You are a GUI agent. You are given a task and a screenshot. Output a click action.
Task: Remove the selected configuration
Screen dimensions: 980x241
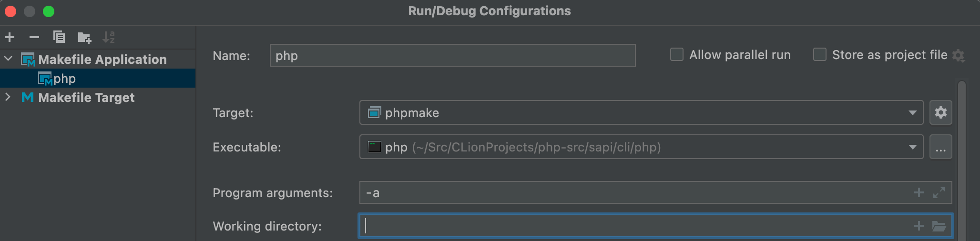click(x=34, y=37)
